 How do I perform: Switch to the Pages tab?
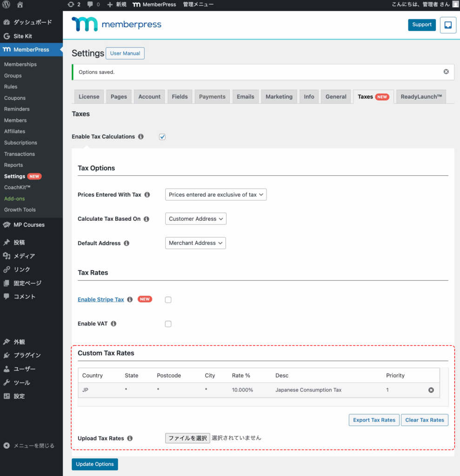tap(119, 97)
